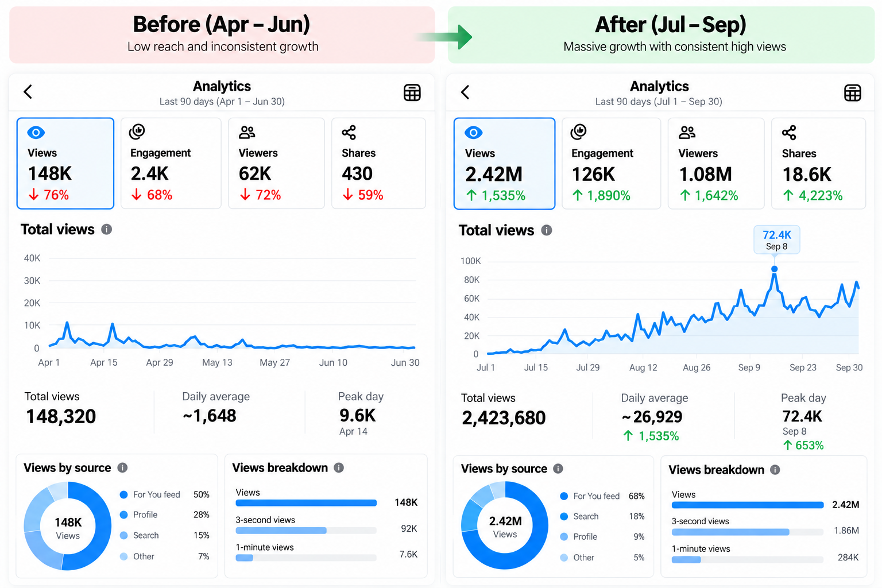Click total views value 2,423,680
This screenshot has width=882, height=588.
pos(504,418)
